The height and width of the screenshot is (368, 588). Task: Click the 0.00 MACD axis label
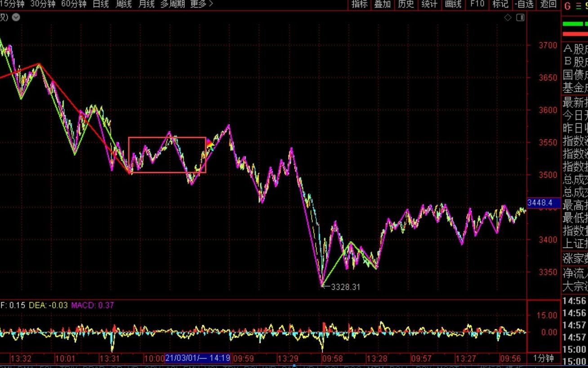[549, 332]
